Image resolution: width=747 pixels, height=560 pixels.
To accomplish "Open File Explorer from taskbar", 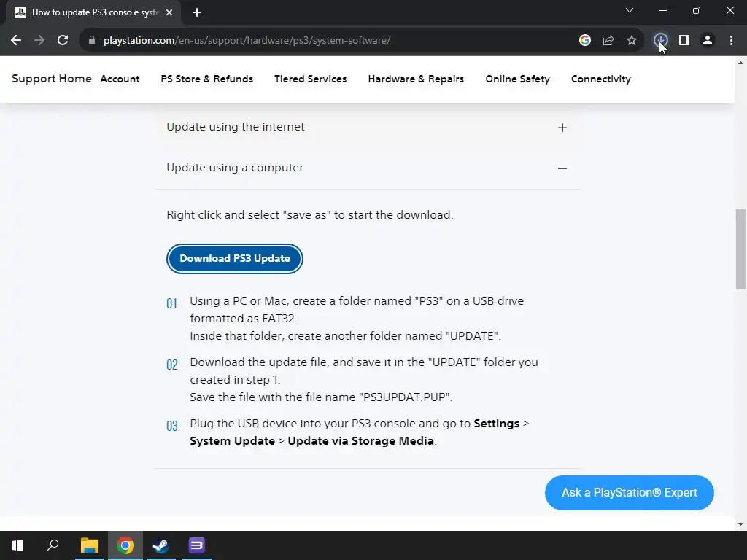I will pos(89,545).
